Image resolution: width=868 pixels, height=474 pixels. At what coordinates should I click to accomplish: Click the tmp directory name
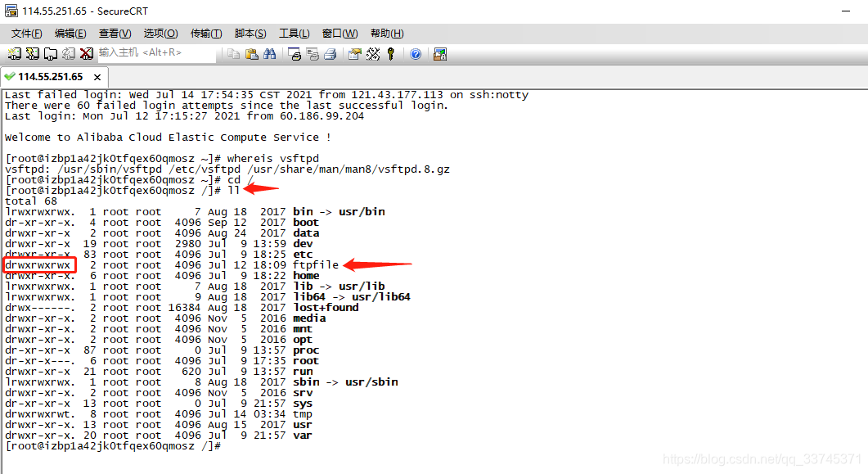point(302,414)
